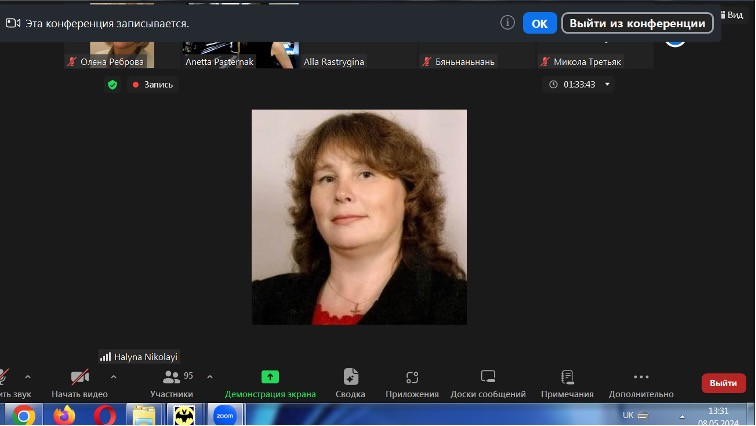
Task: Open Opera browser from the taskbar
Action: click(x=105, y=415)
